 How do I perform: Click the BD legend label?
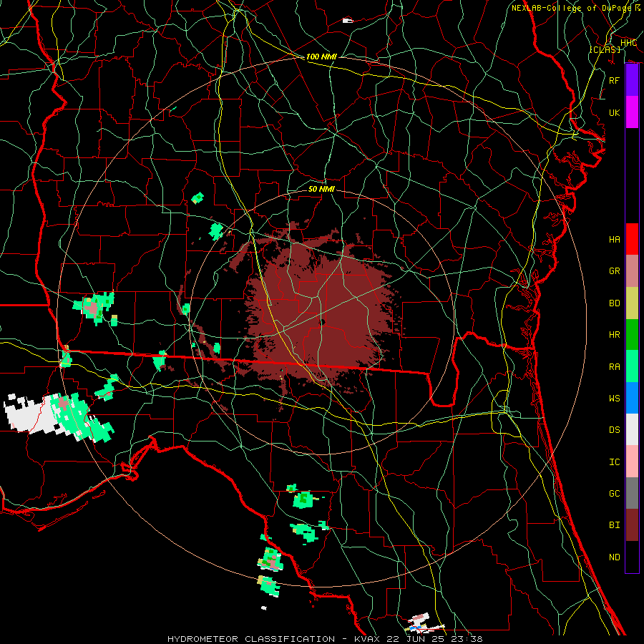[x=614, y=303]
